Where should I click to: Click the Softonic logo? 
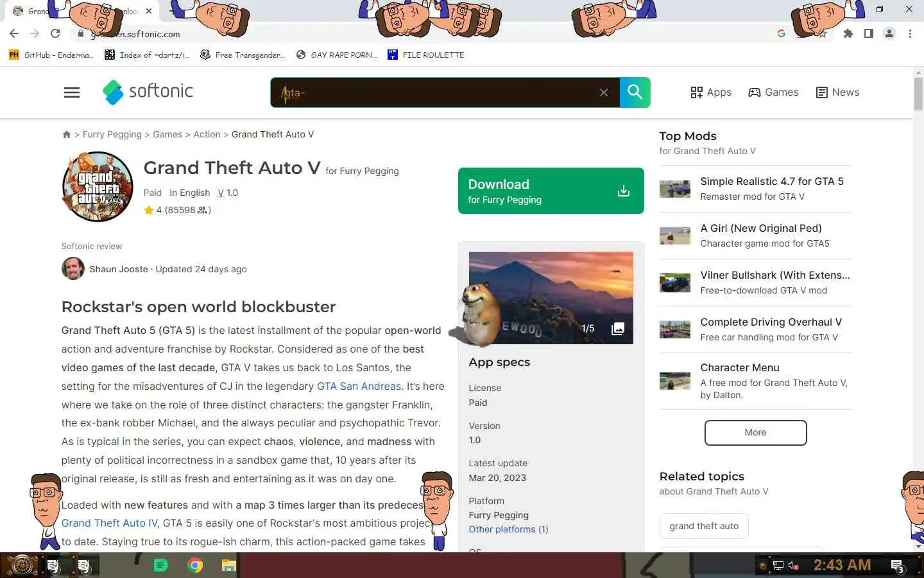[x=148, y=92]
